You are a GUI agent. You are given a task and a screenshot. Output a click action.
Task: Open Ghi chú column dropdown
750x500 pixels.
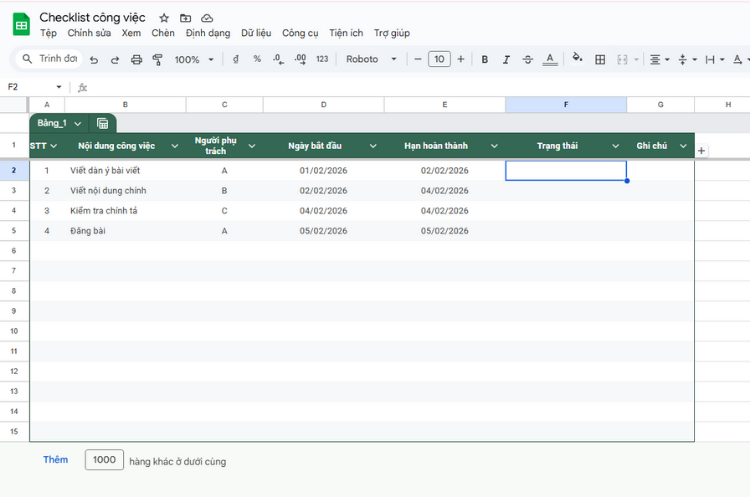point(683,146)
